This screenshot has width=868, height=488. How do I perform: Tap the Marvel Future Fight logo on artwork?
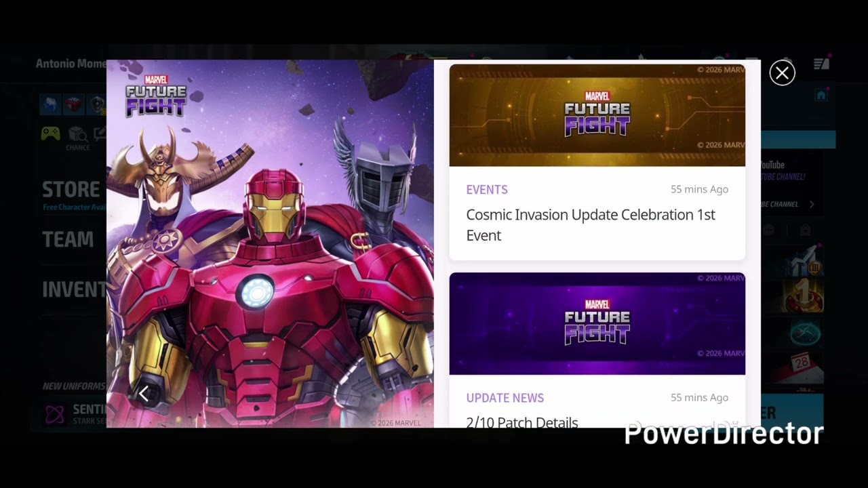(155, 96)
